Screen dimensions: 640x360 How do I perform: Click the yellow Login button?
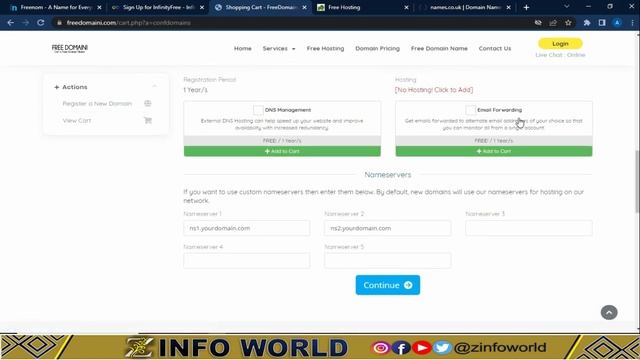[560, 43]
